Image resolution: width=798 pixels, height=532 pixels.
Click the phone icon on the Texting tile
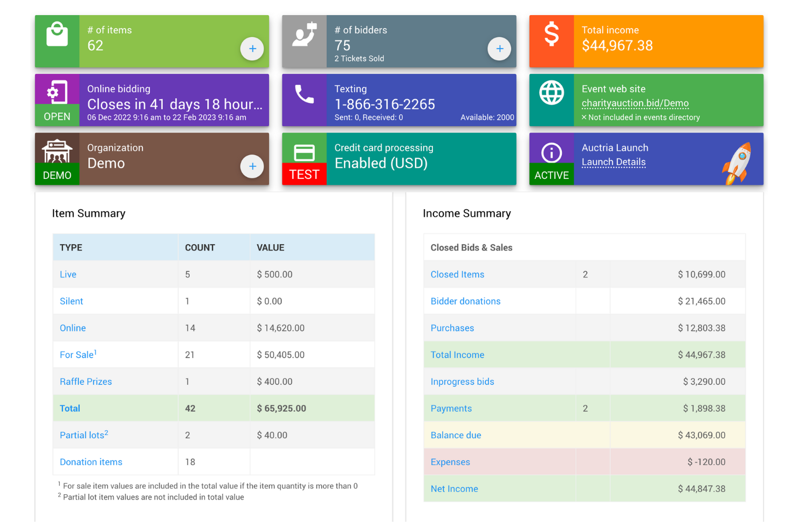(x=304, y=94)
